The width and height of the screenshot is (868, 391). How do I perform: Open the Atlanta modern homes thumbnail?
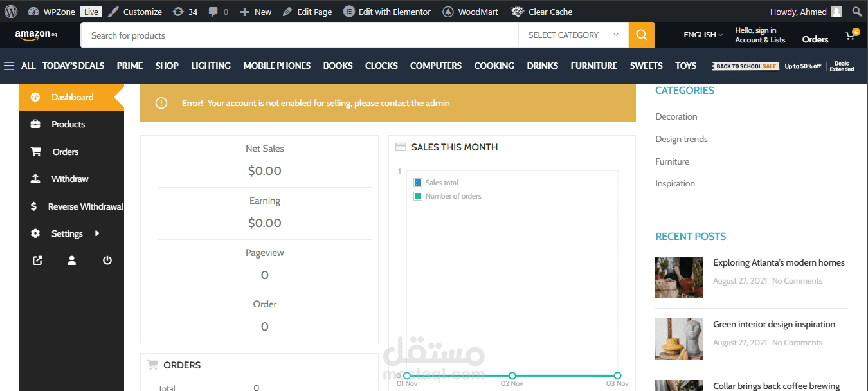(679, 277)
